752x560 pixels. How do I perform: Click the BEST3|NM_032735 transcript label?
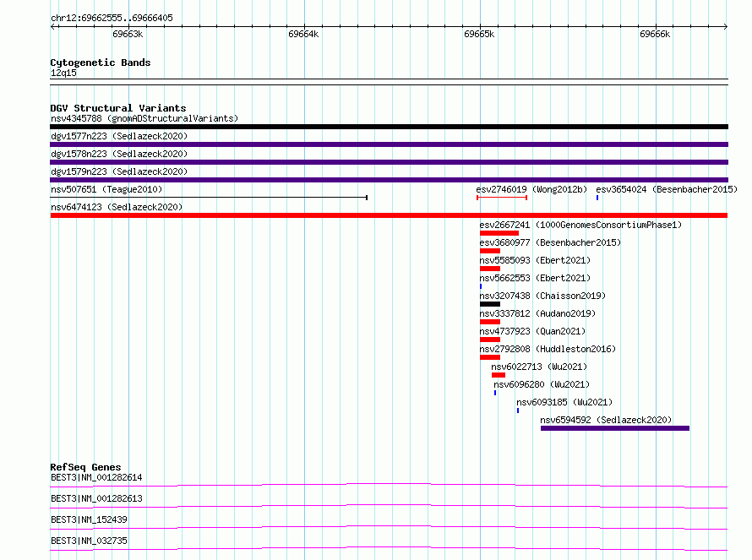click(89, 541)
